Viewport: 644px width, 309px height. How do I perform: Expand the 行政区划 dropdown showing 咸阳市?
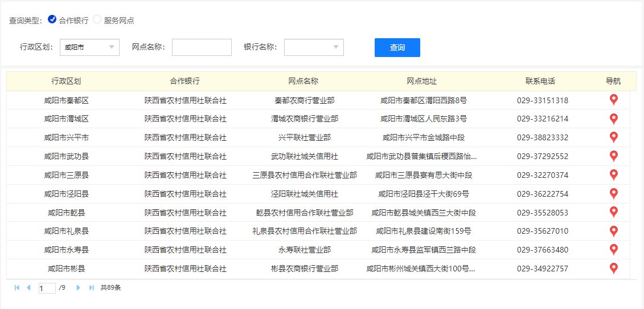pos(89,47)
